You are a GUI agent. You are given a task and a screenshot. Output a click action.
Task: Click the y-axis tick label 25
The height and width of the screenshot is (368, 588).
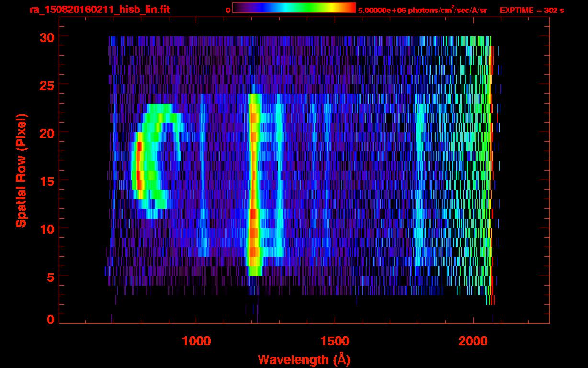point(46,85)
